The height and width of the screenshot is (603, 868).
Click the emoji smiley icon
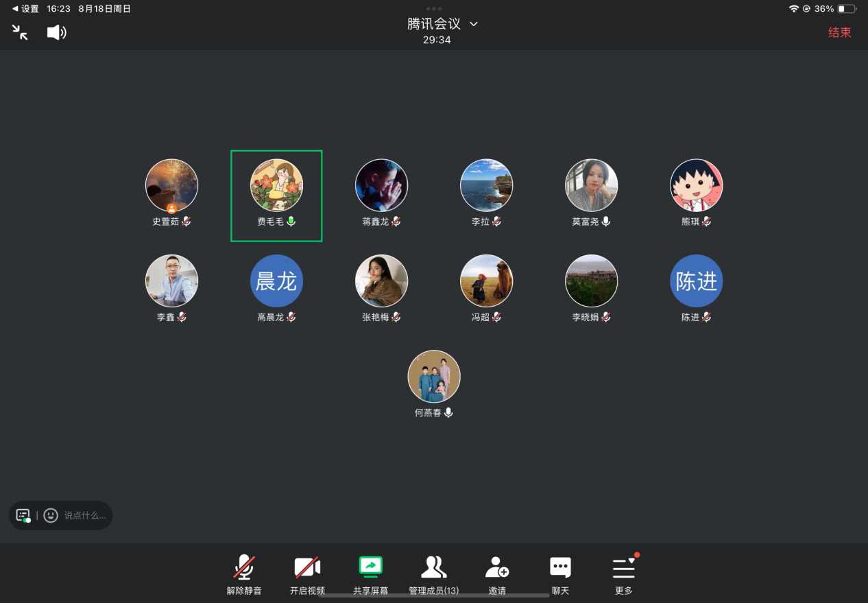(51, 515)
